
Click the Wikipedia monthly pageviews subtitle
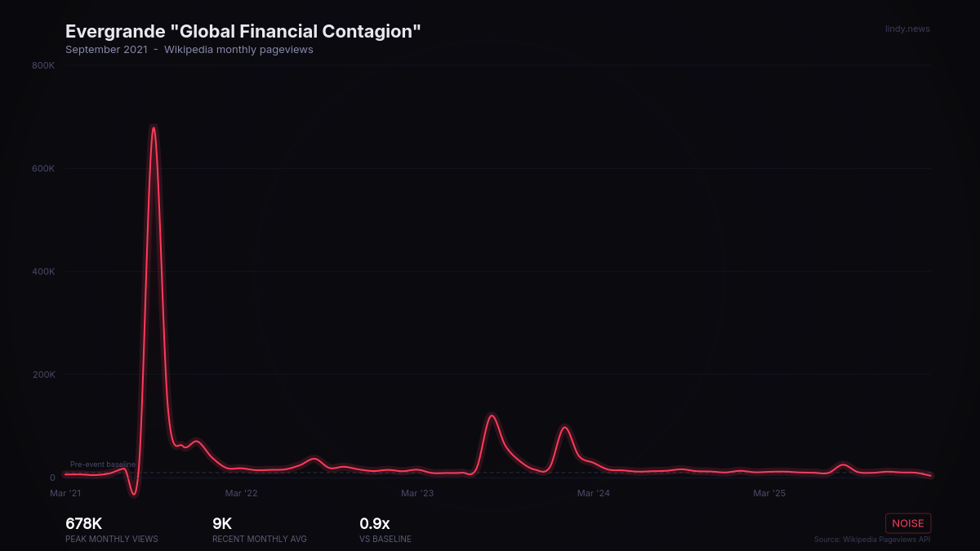(238, 49)
